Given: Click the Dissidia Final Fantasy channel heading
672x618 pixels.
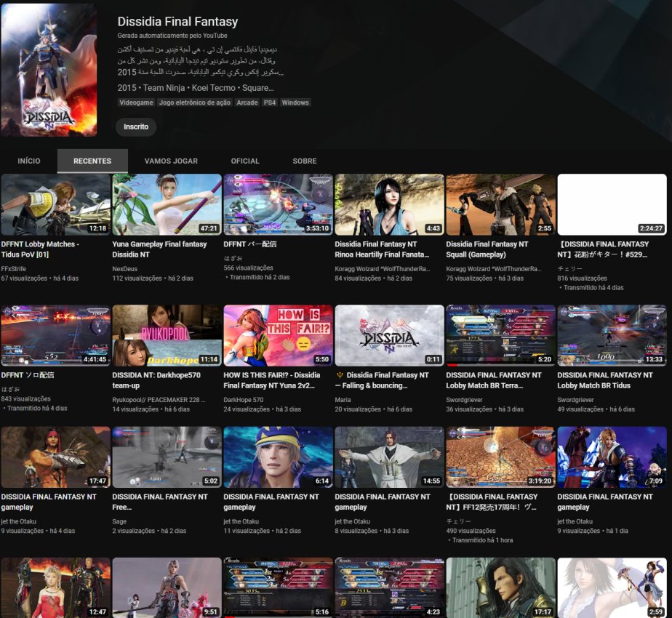Looking at the screenshot, I should pyautogui.click(x=177, y=21).
